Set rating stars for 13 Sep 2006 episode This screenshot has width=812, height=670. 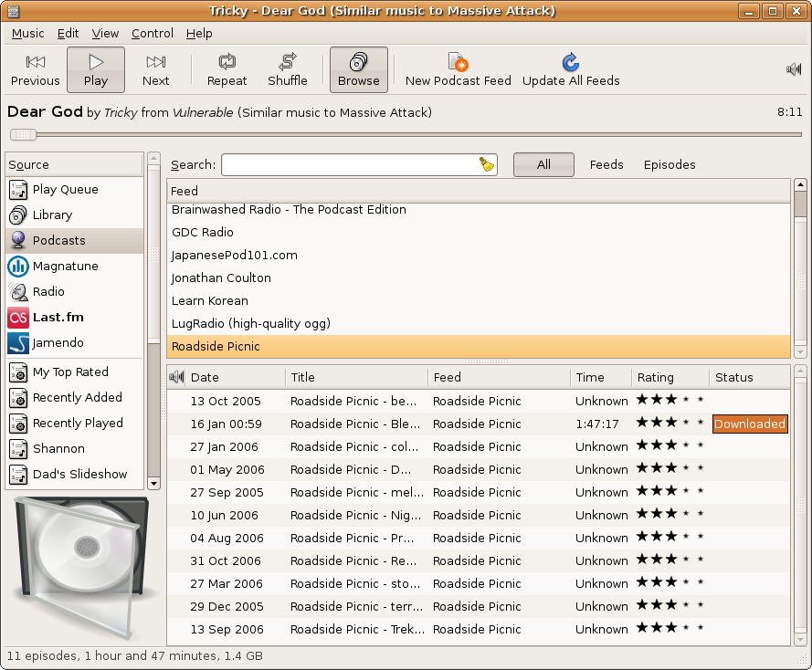tap(670, 628)
